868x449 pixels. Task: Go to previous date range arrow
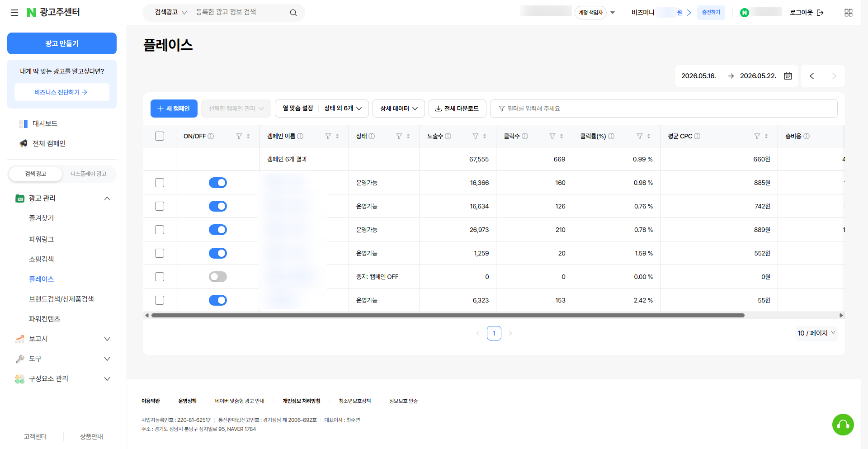pyautogui.click(x=812, y=76)
